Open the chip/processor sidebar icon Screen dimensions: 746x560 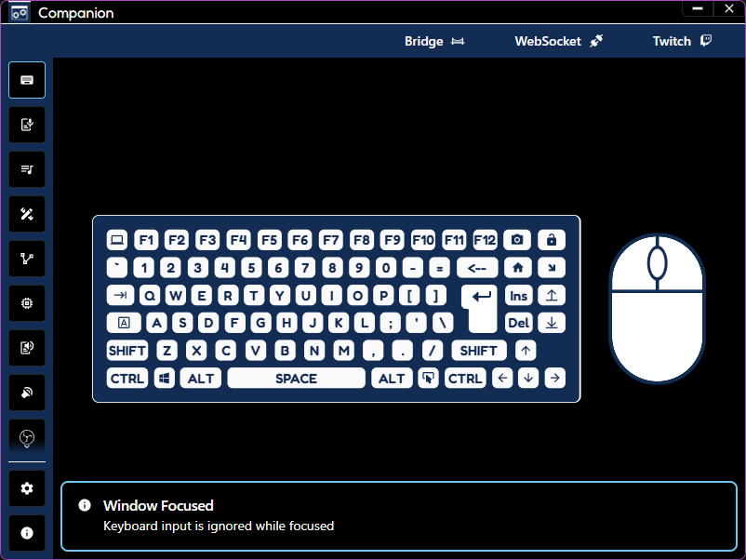(x=27, y=303)
